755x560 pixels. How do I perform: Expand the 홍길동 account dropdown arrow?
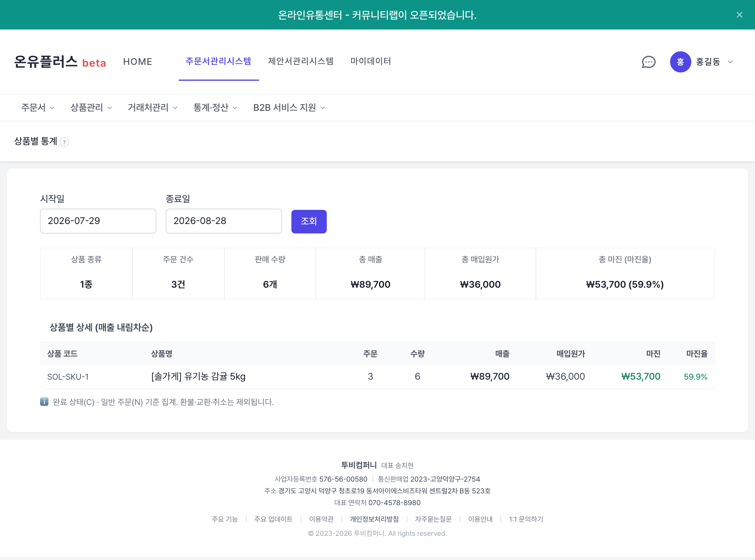(730, 62)
